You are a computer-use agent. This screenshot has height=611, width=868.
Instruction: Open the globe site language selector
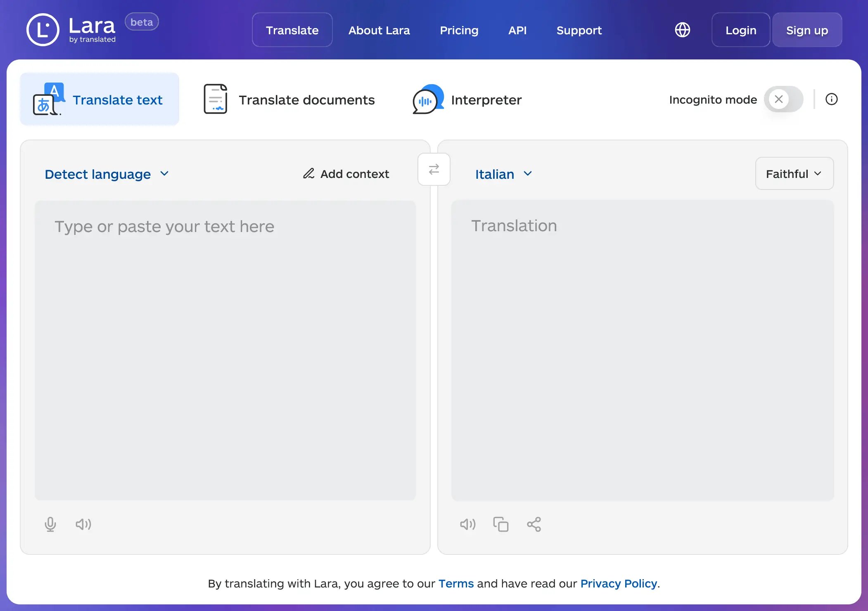pyautogui.click(x=682, y=30)
